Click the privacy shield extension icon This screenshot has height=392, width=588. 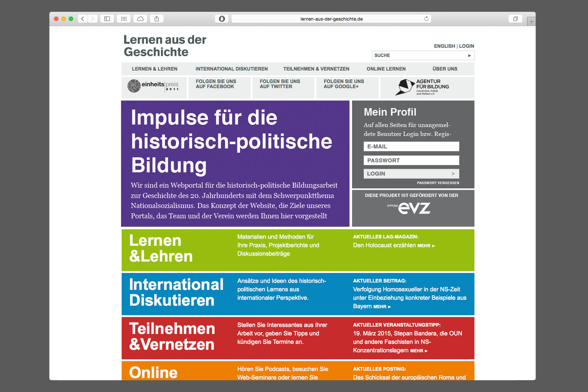coord(222,19)
